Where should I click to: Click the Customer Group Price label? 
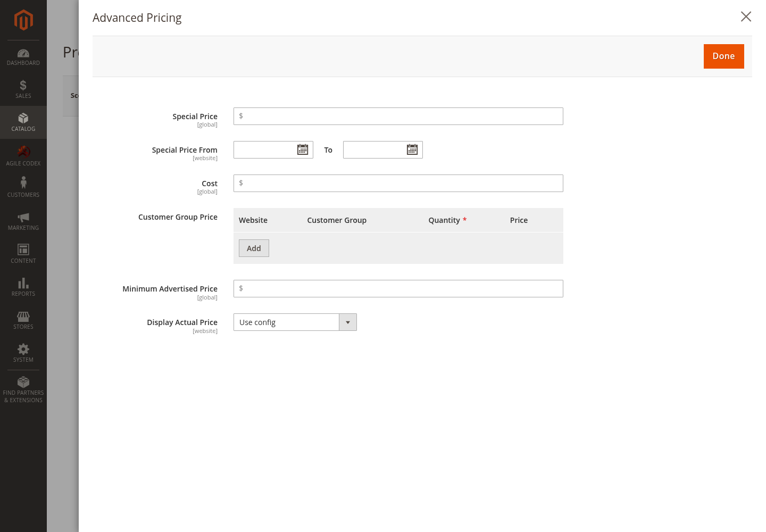(178, 217)
